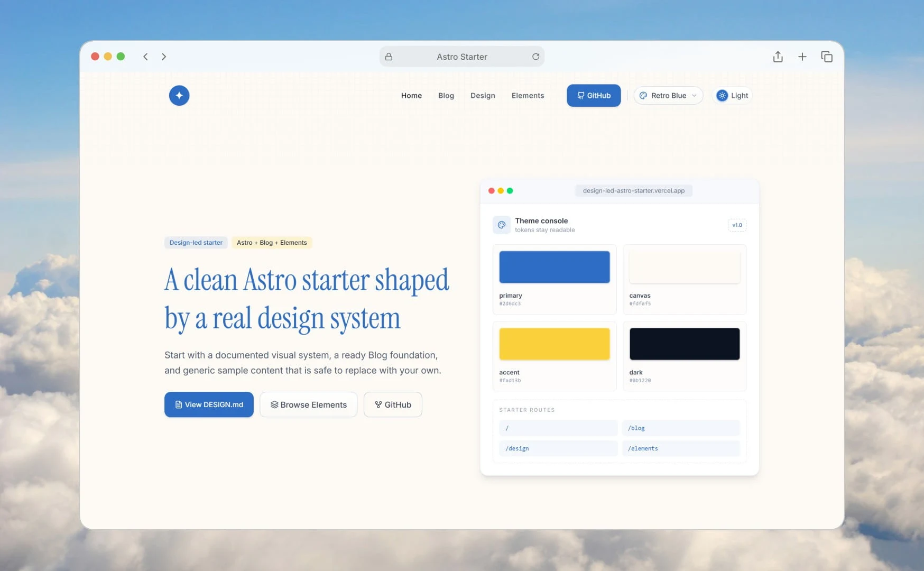Screen dimensions: 924x571
Task: Click the v1.0 version badge
Action: click(737, 225)
